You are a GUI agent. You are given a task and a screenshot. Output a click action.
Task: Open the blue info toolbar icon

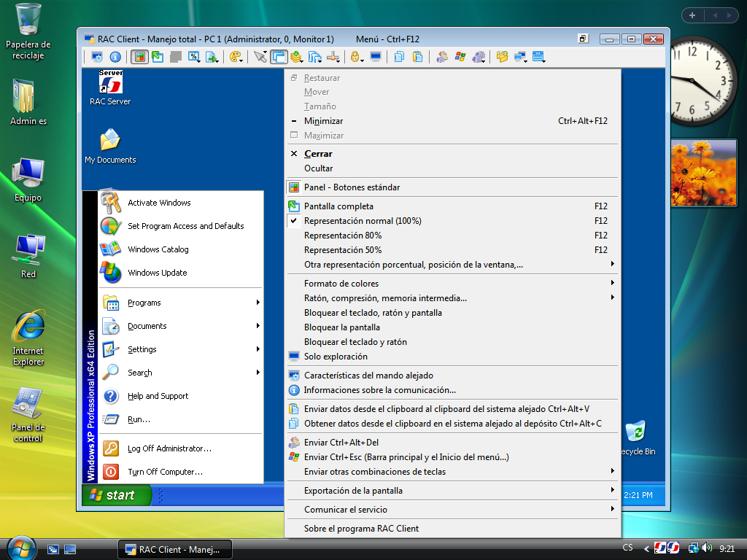tap(115, 57)
